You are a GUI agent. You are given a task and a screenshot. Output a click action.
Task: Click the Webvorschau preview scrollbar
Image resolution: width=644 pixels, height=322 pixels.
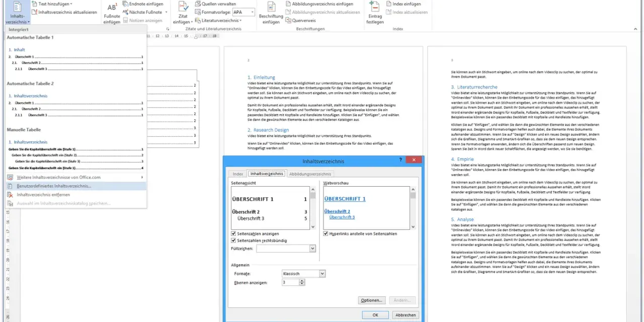click(413, 208)
